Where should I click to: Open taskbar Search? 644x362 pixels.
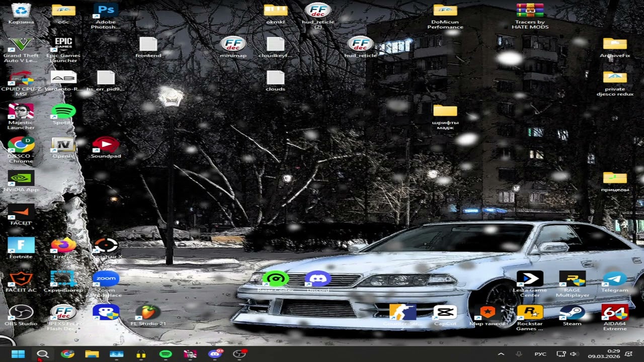click(43, 354)
